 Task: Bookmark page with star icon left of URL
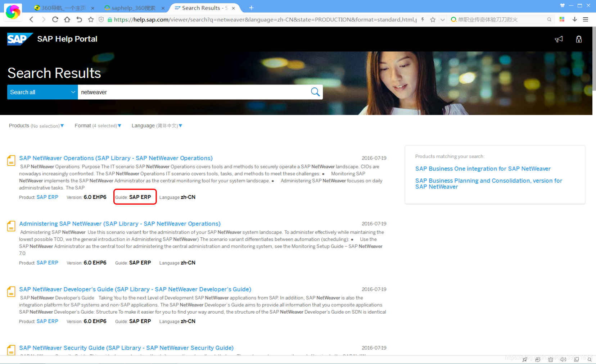click(91, 19)
